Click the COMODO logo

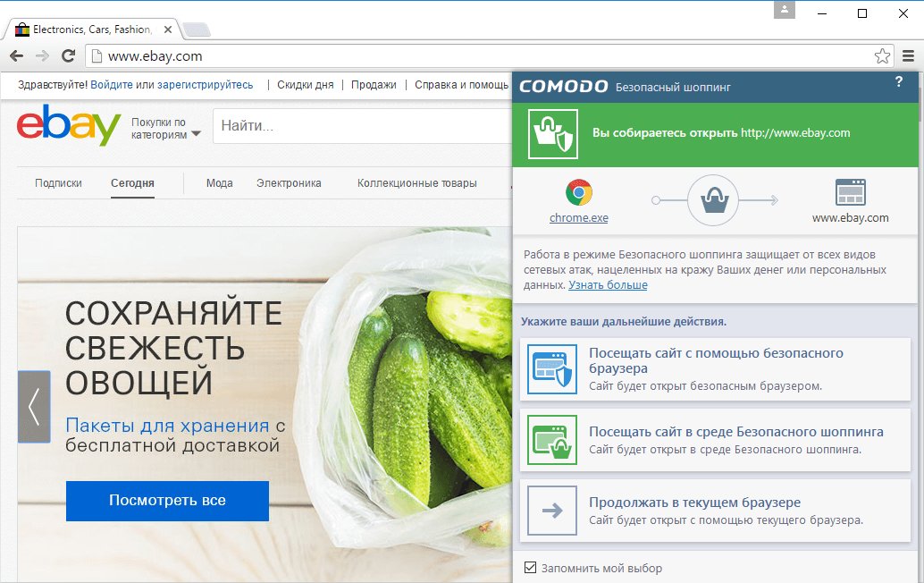pos(563,87)
